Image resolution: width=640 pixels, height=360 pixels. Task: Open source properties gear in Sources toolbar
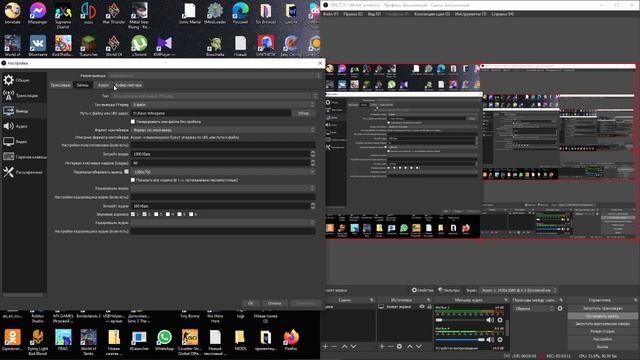point(399,347)
